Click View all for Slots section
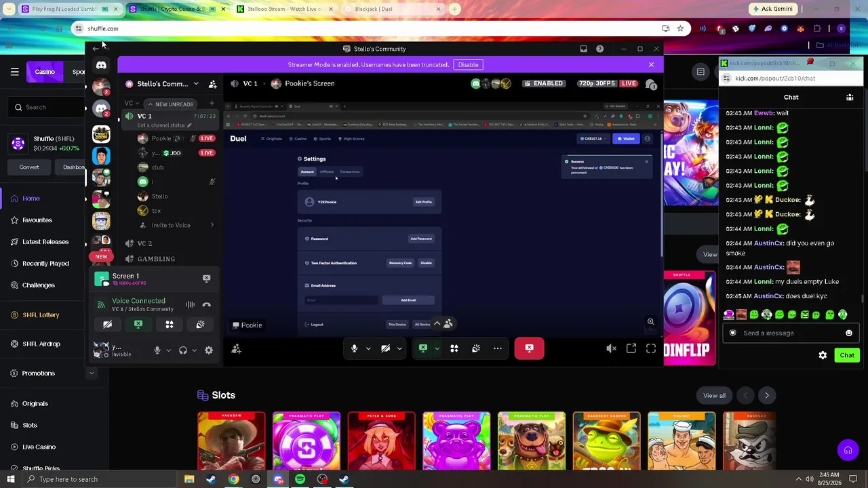 pos(714,396)
